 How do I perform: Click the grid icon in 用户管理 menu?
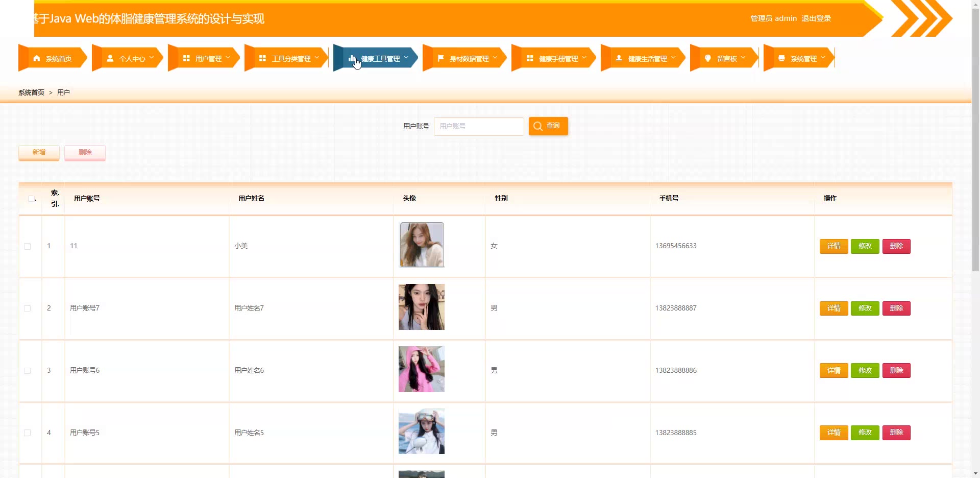[x=186, y=58]
